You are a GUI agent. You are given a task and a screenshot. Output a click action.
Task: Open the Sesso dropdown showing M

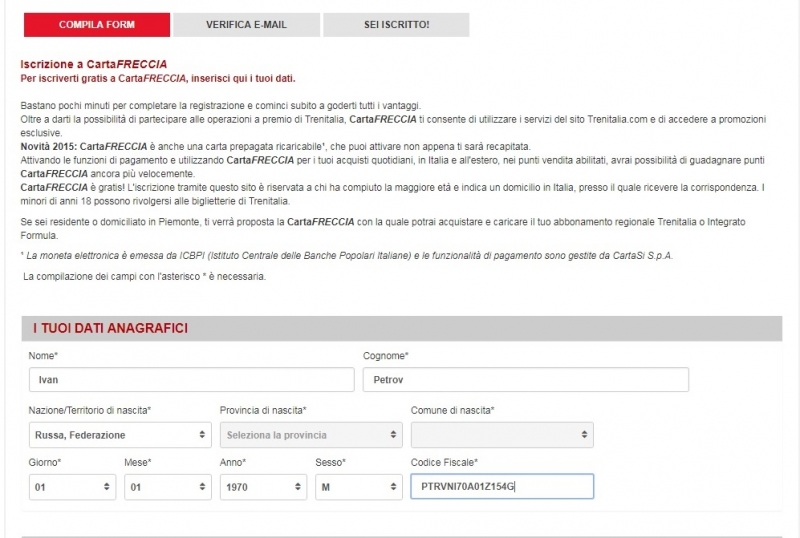click(359, 487)
